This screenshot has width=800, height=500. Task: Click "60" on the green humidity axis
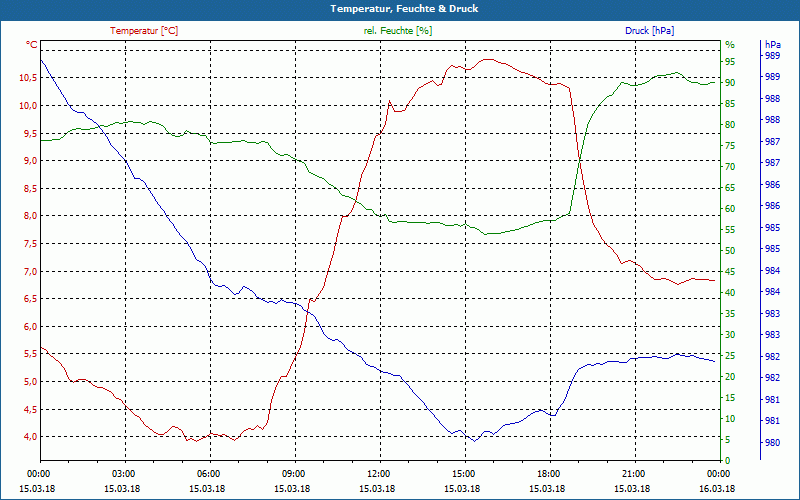[x=730, y=208]
